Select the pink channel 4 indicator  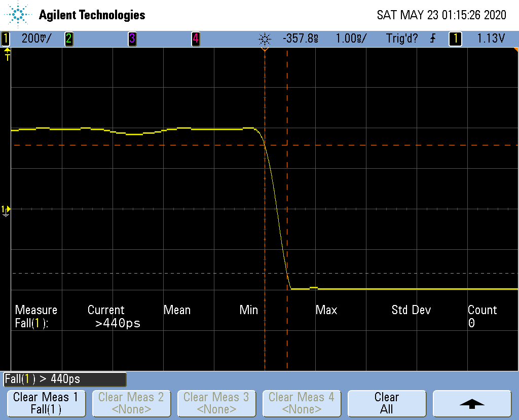tap(195, 39)
